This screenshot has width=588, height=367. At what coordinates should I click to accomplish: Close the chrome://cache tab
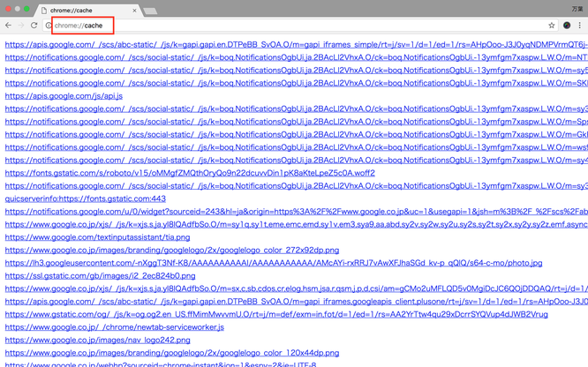[134, 11]
